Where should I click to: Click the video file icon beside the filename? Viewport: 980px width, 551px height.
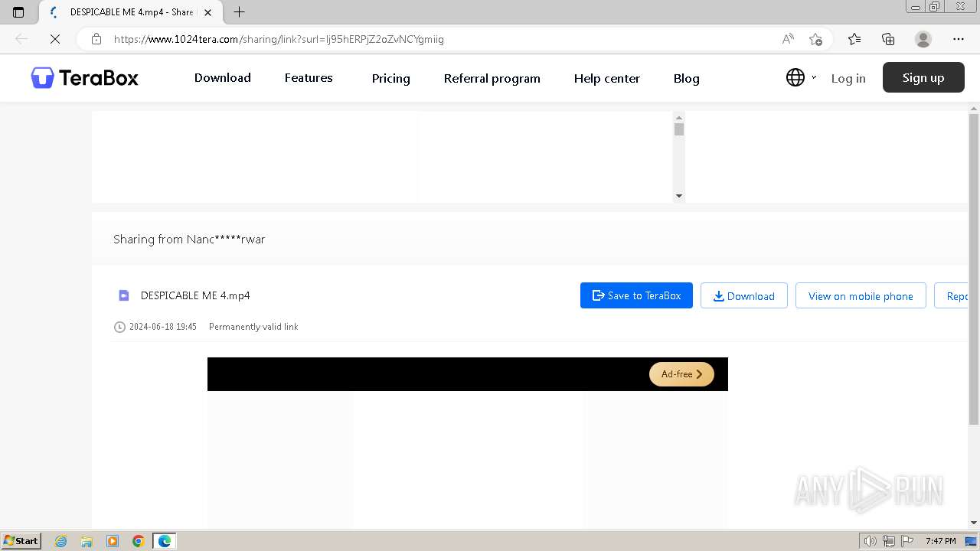[x=124, y=295]
